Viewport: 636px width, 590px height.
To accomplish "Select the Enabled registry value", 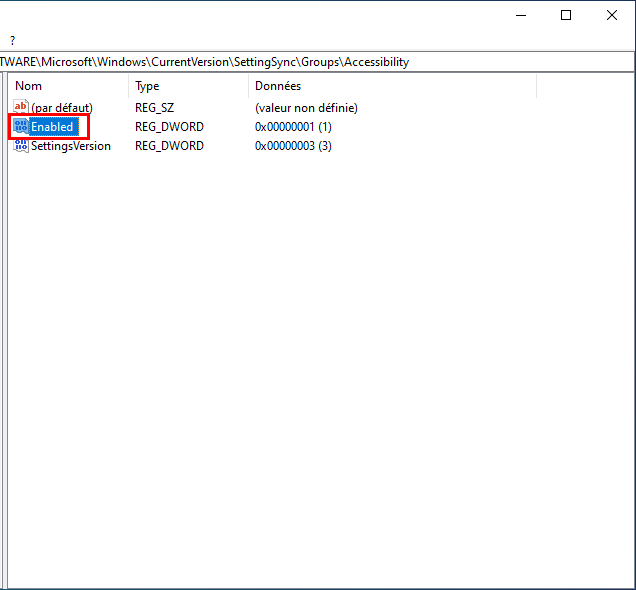I will click(52, 127).
